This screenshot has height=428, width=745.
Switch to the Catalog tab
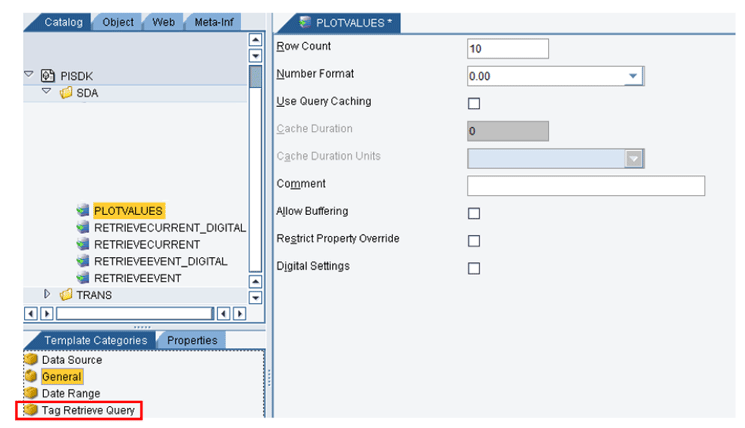[x=63, y=22]
